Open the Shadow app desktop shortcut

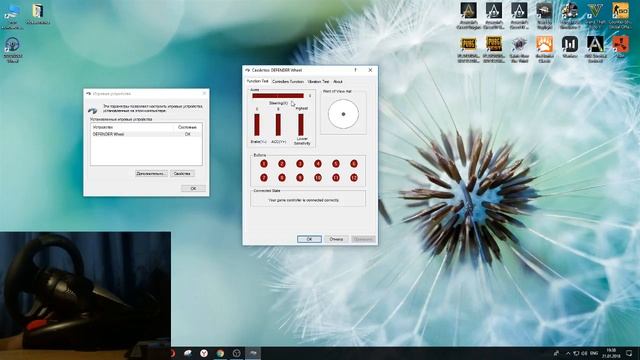[570, 47]
